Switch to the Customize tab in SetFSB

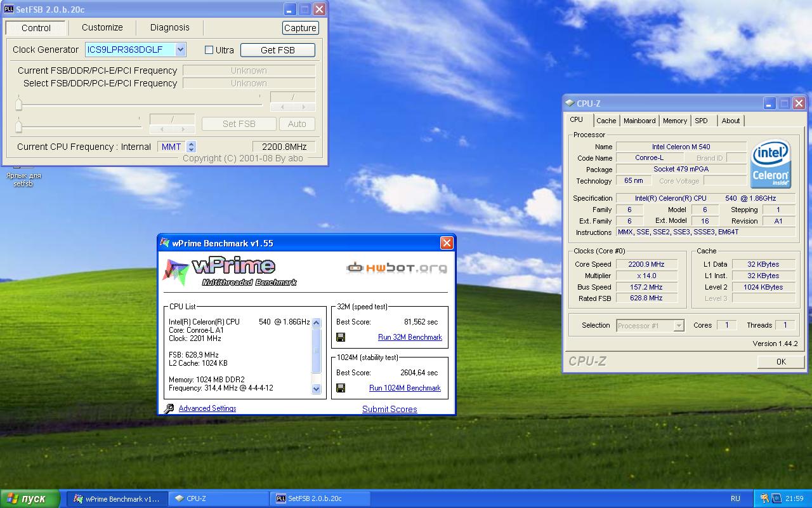pos(102,27)
